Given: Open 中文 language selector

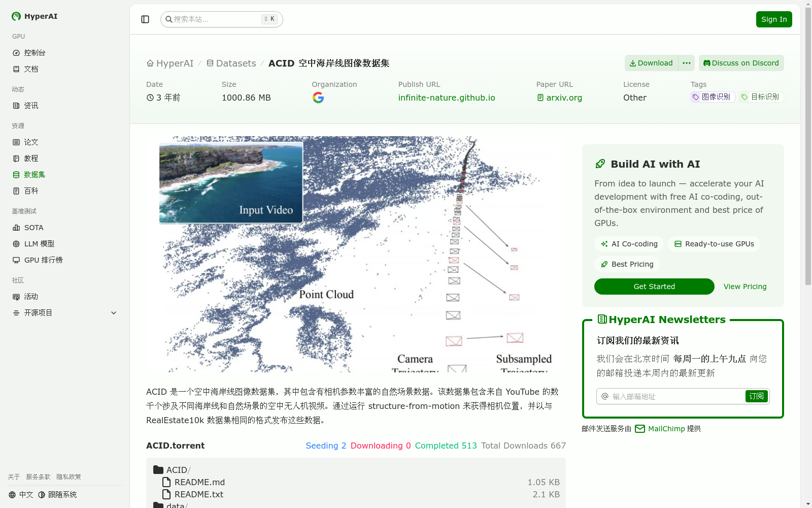Looking at the screenshot, I should coord(21,495).
